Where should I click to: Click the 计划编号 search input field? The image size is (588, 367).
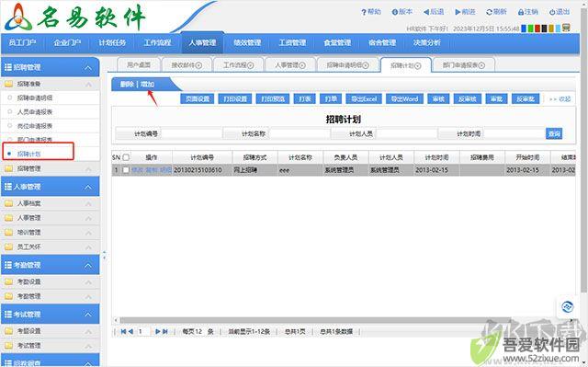(191, 133)
